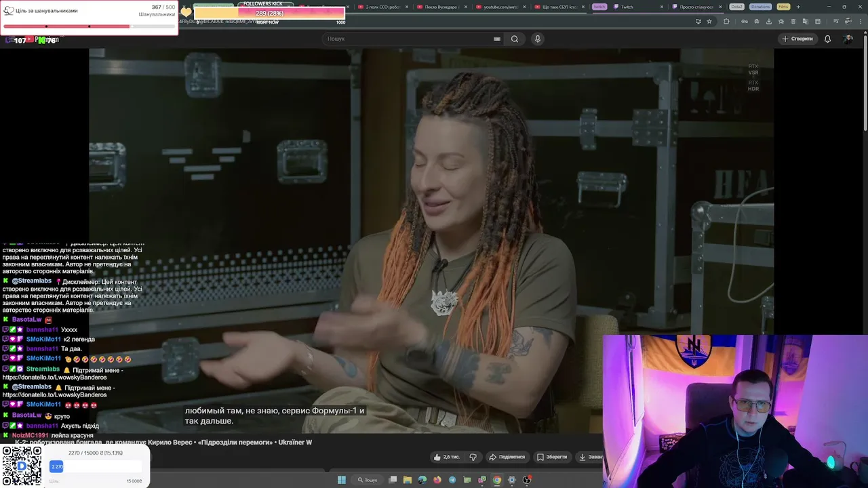Save video with Зберегти button

551,457
